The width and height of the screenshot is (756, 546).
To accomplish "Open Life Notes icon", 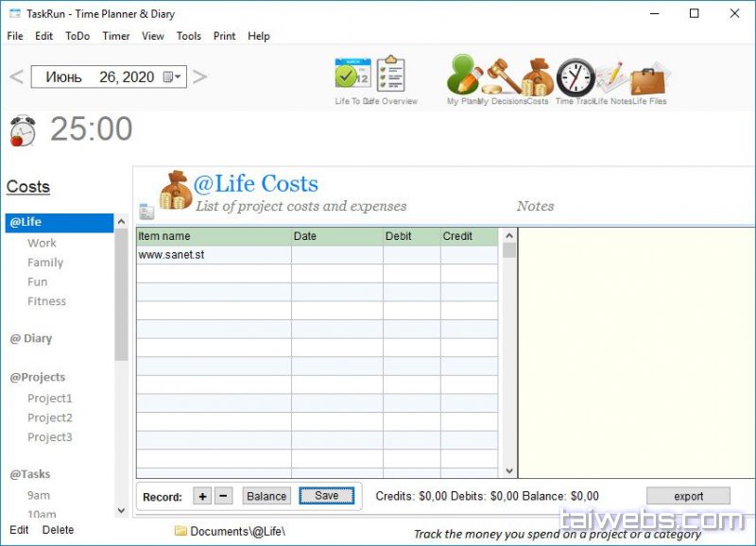I will point(611,77).
